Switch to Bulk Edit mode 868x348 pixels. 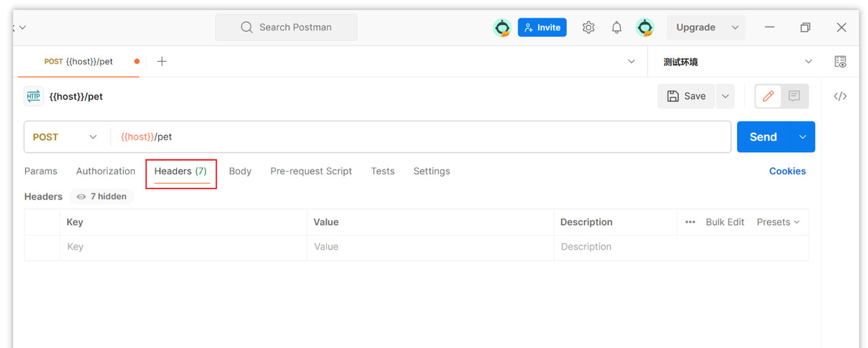tap(725, 222)
